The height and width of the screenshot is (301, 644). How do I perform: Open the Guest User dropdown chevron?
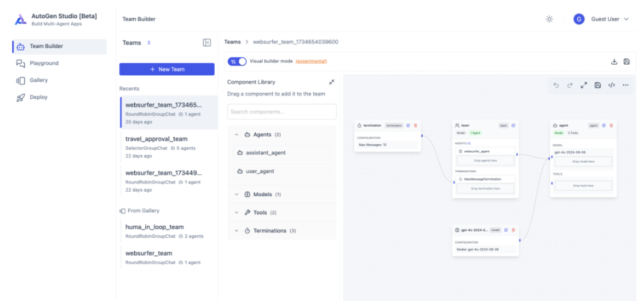pyautogui.click(x=627, y=19)
